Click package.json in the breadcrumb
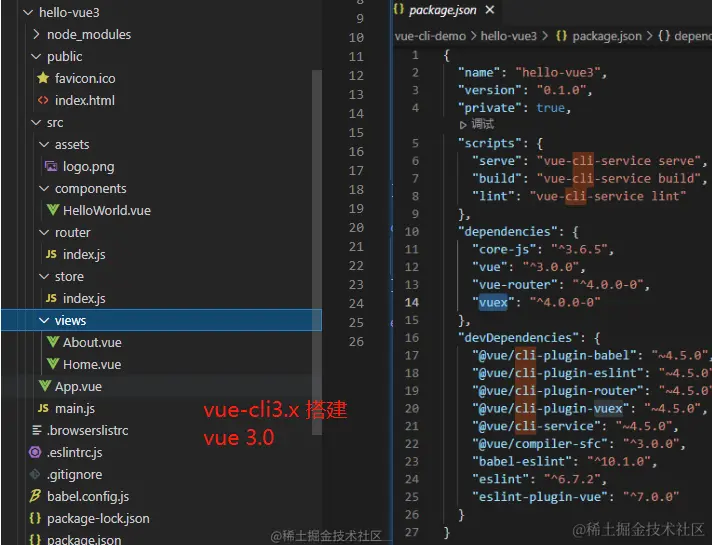712x545 pixels. (607, 36)
